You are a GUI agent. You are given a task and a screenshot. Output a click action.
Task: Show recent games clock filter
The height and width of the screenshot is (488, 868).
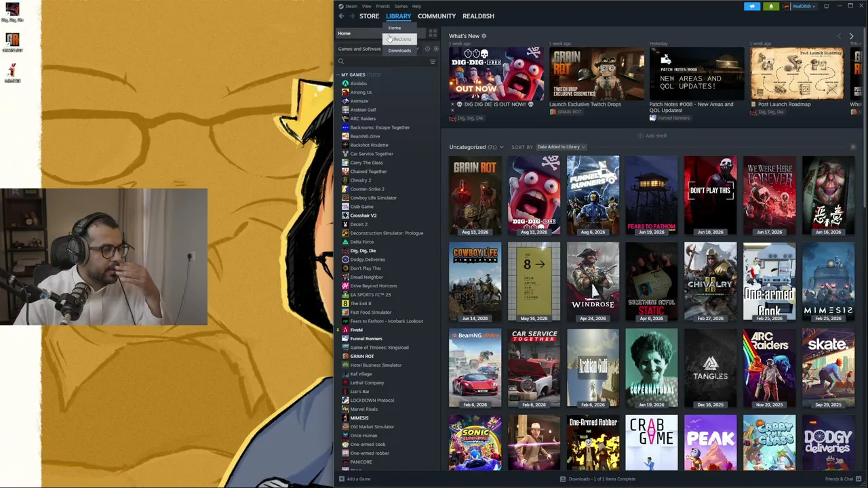427,49
